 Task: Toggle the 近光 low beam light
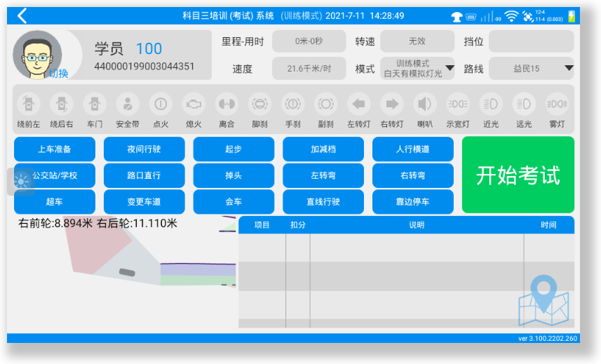[491, 105]
